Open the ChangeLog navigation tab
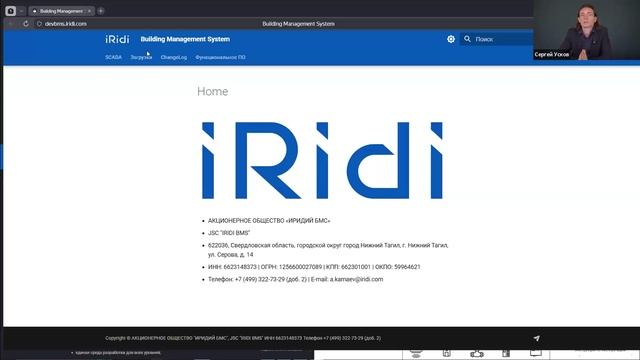 (x=174, y=57)
